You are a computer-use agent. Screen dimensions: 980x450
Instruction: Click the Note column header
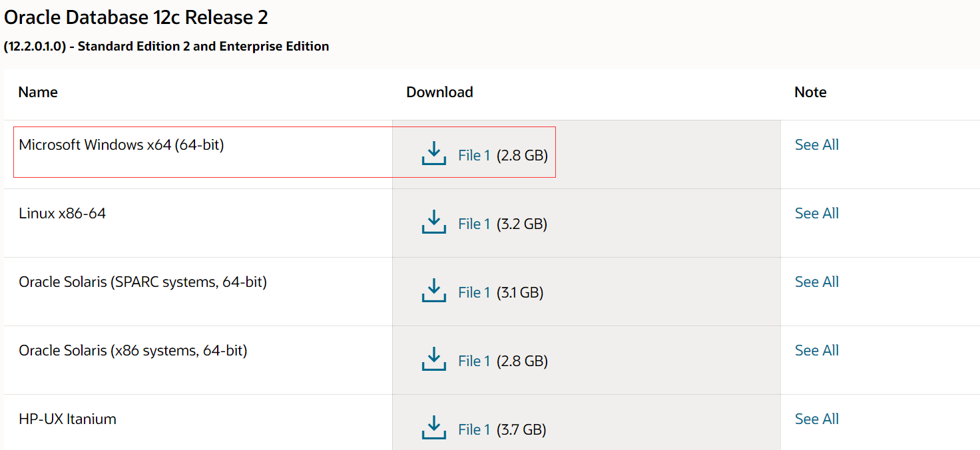[810, 92]
